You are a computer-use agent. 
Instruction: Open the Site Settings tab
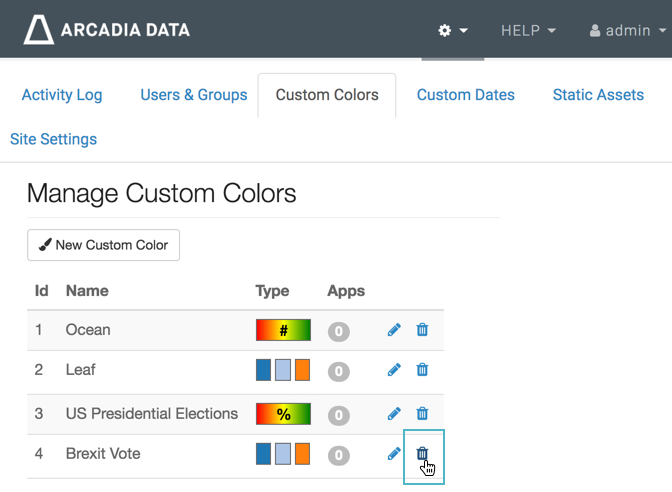(53, 139)
